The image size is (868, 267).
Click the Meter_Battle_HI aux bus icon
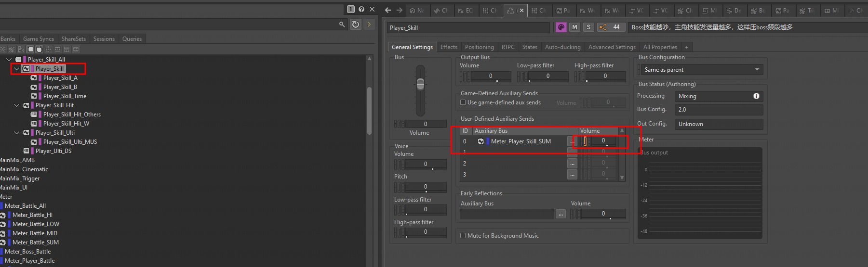point(2,215)
